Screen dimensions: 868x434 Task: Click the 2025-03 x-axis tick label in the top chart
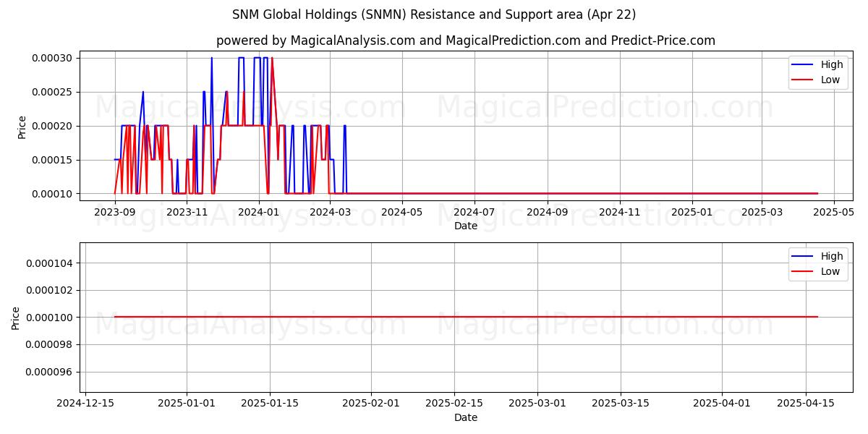pos(762,212)
